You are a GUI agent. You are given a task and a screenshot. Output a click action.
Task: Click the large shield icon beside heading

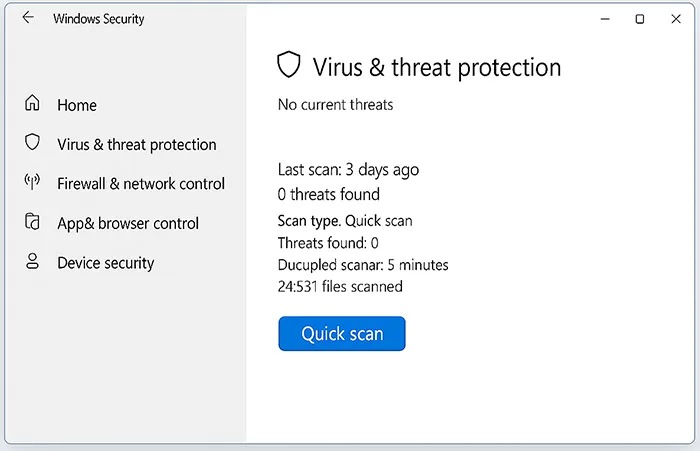point(289,67)
